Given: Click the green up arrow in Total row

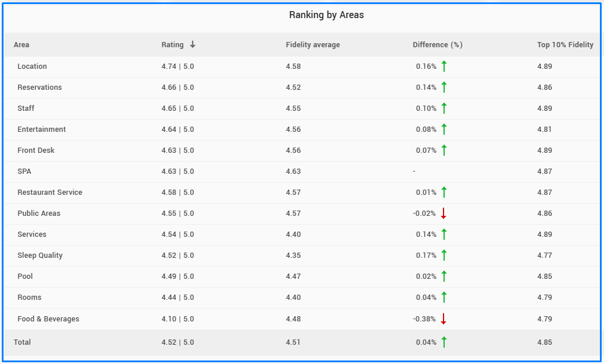Looking at the screenshot, I should pos(444,342).
